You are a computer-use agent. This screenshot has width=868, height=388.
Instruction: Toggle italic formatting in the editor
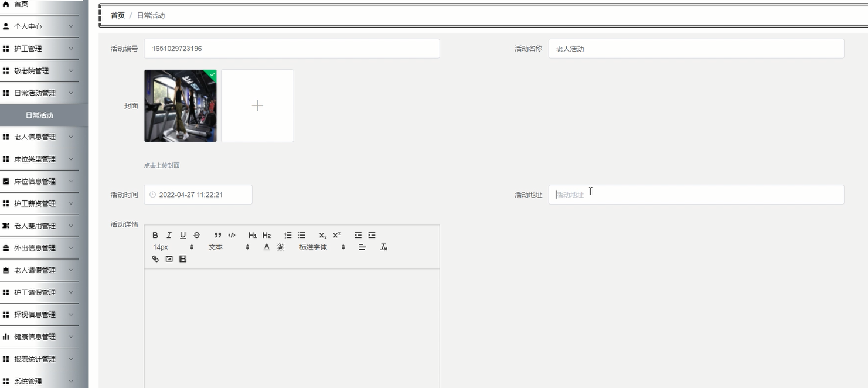pos(169,235)
